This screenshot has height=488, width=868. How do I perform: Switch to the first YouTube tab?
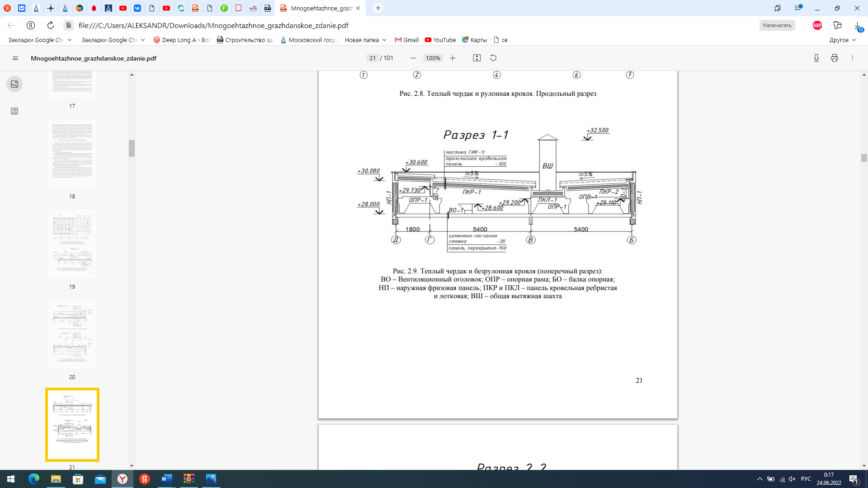[123, 8]
